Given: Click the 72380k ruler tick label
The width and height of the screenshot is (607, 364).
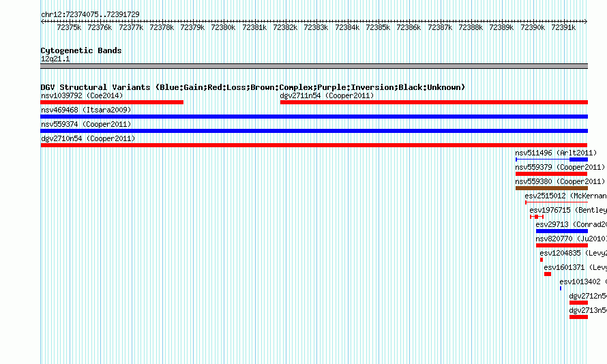Looking at the screenshot, I should [223, 27].
